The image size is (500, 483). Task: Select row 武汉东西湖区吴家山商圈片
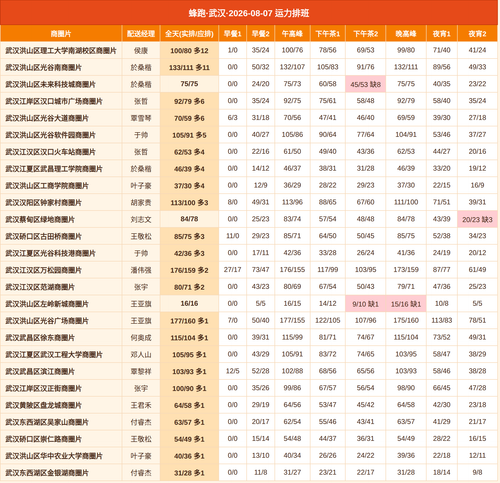point(249,422)
